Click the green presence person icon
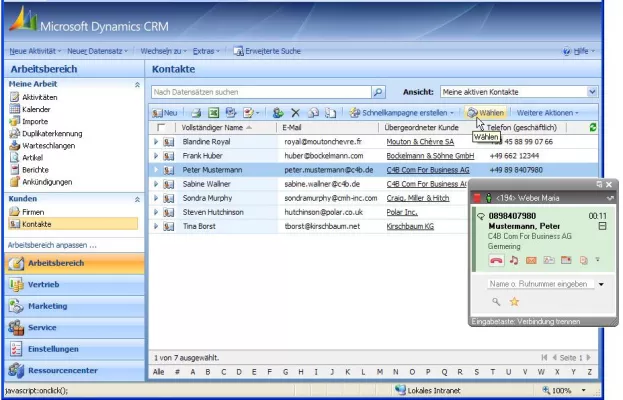 [x=489, y=197]
